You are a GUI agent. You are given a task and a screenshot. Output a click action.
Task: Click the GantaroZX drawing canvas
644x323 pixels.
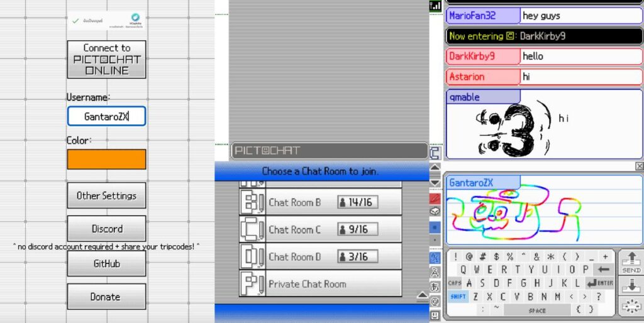tap(544, 210)
